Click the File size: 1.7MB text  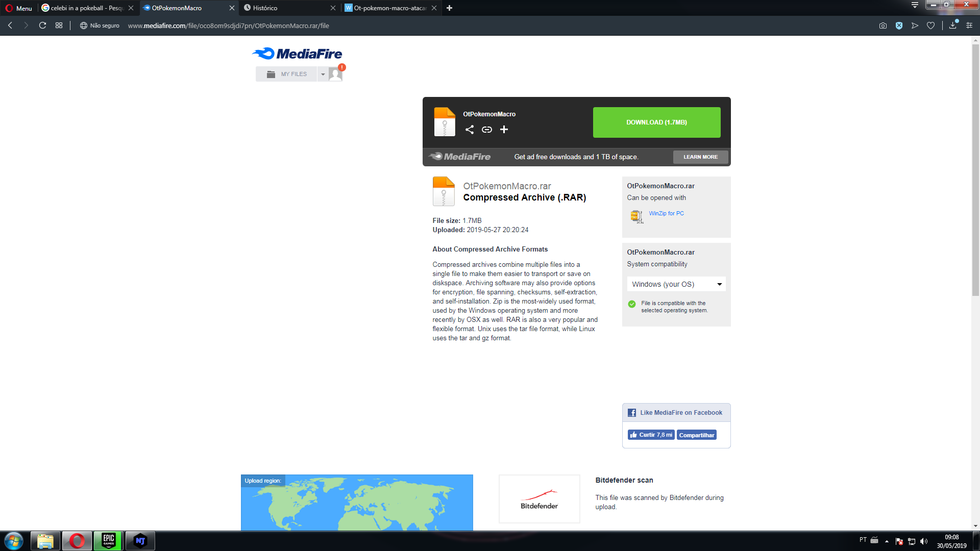pos(457,221)
